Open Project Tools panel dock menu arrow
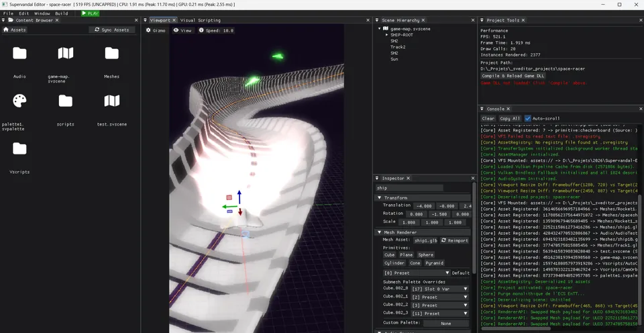The height and width of the screenshot is (333, 644). point(482,20)
